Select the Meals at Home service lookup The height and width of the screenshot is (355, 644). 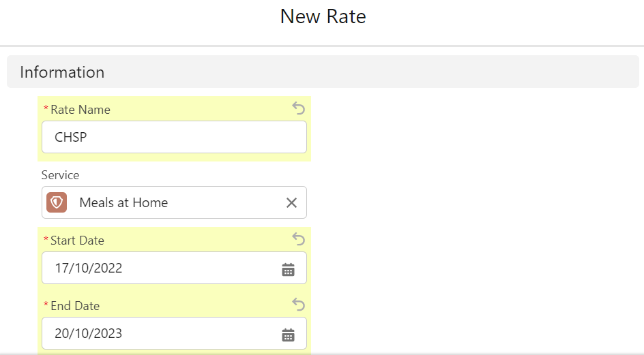174,202
